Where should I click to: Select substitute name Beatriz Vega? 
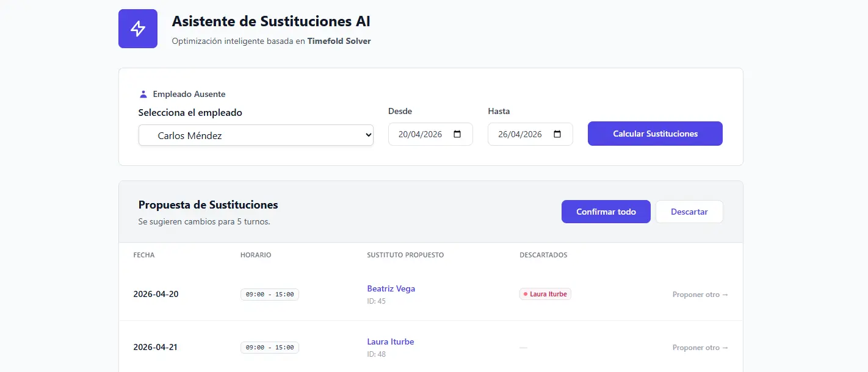[x=391, y=288]
